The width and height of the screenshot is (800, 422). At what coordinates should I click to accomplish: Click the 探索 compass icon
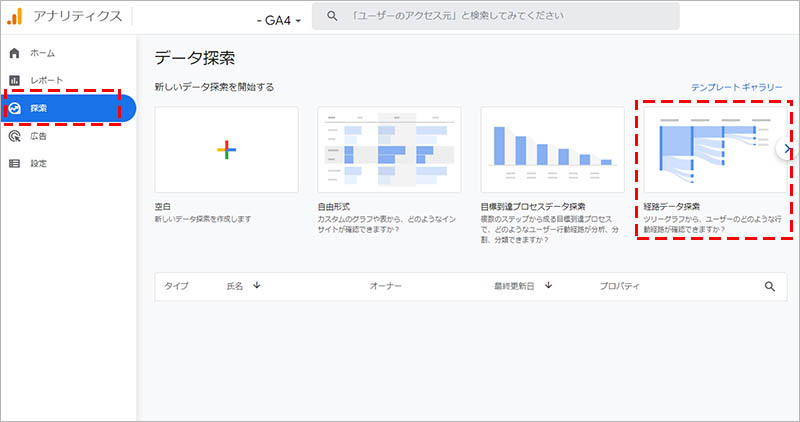click(14, 108)
